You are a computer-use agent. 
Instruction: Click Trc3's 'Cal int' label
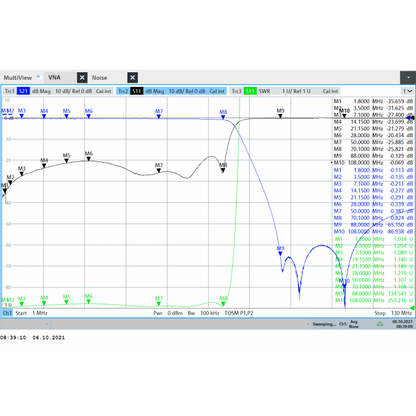point(330,91)
